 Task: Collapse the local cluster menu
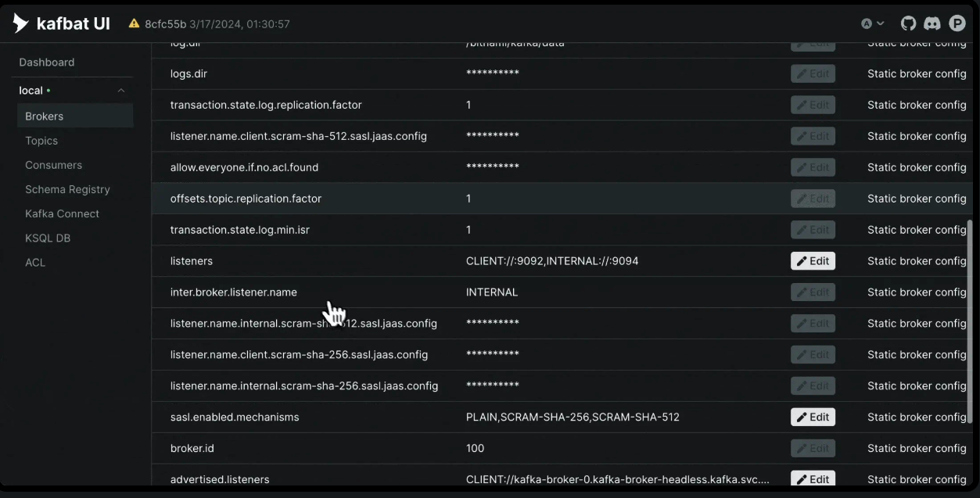pos(121,91)
